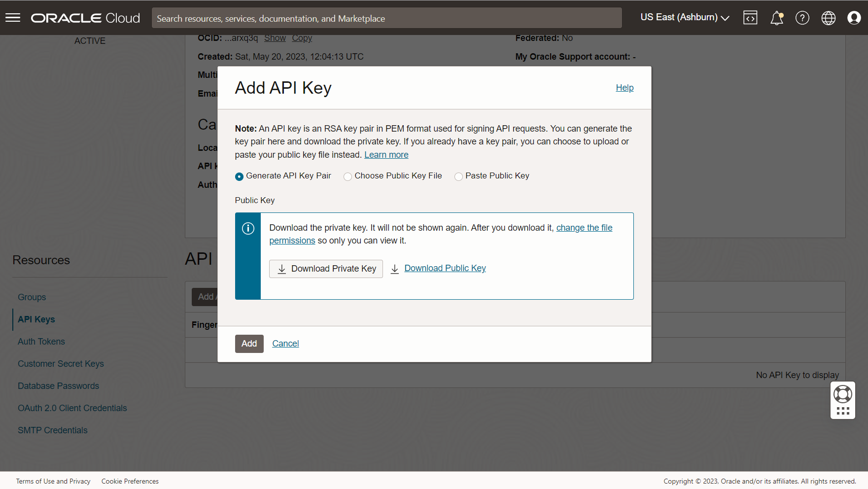Select Generate API Key Pair option

pos(240,176)
